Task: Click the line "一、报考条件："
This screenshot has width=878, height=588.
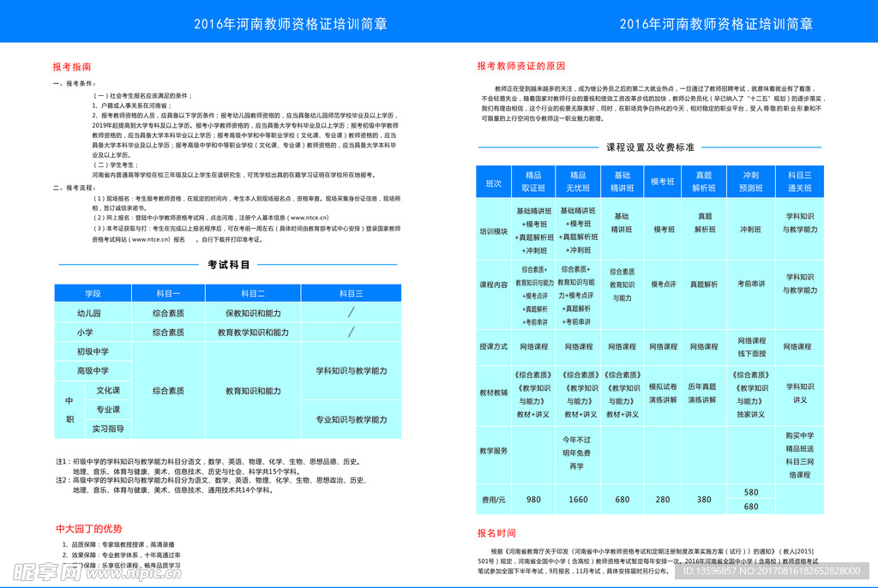Action: [75, 83]
